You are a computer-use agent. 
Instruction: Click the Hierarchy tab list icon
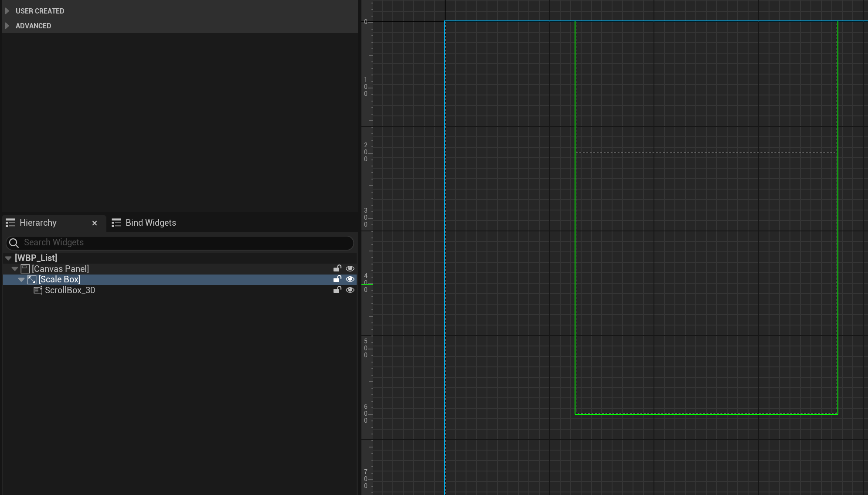pyautogui.click(x=10, y=223)
